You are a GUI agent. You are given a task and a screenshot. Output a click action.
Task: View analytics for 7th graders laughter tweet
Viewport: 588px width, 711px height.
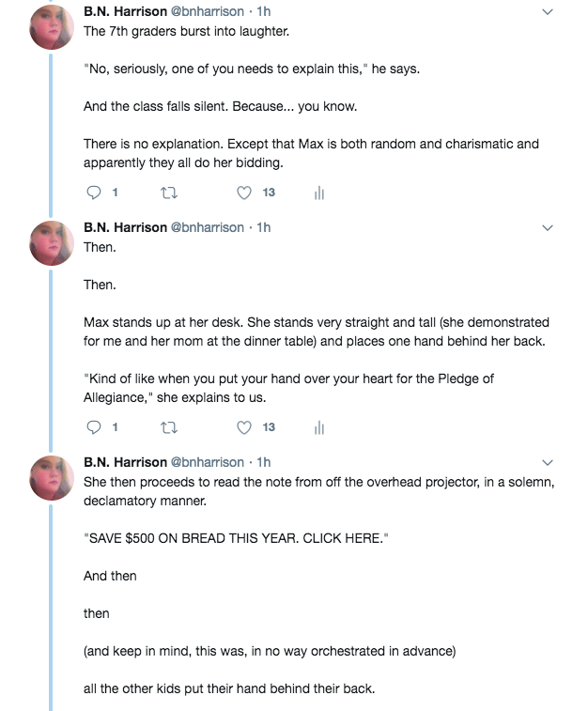click(318, 193)
